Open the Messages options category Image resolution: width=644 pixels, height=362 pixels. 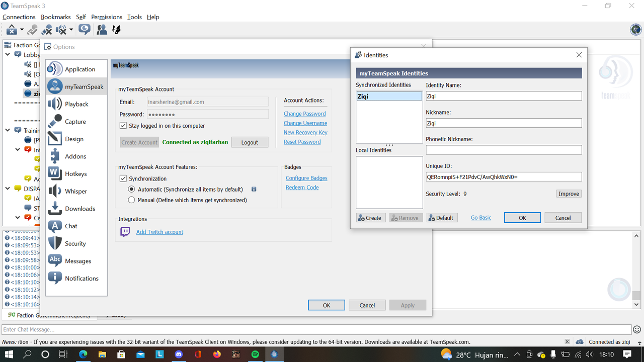(76, 261)
